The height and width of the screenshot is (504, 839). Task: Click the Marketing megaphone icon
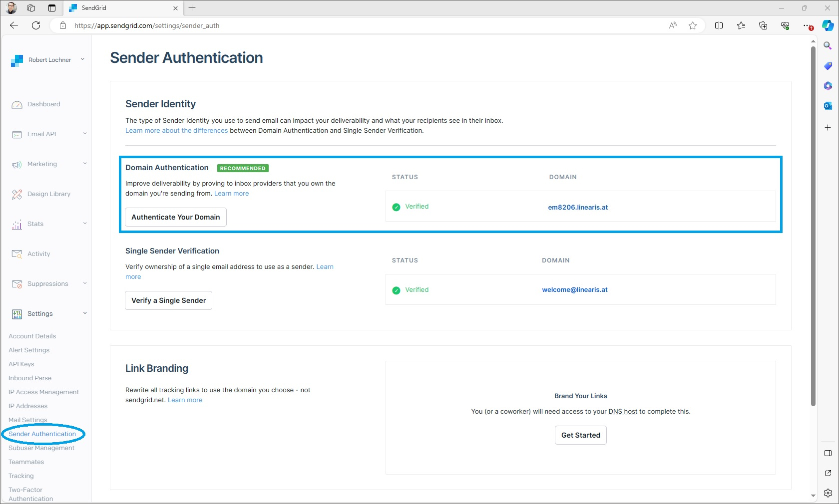17,165
